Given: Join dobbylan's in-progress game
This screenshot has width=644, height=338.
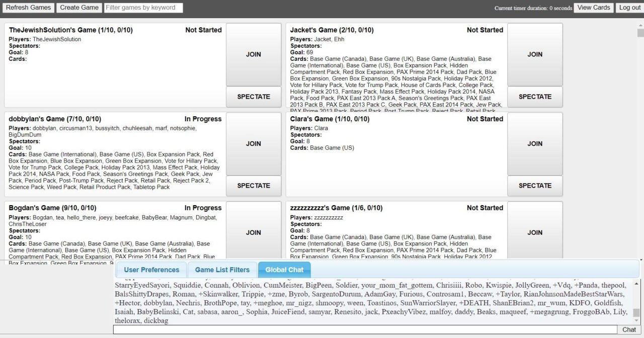Looking at the screenshot, I should (x=253, y=143).
